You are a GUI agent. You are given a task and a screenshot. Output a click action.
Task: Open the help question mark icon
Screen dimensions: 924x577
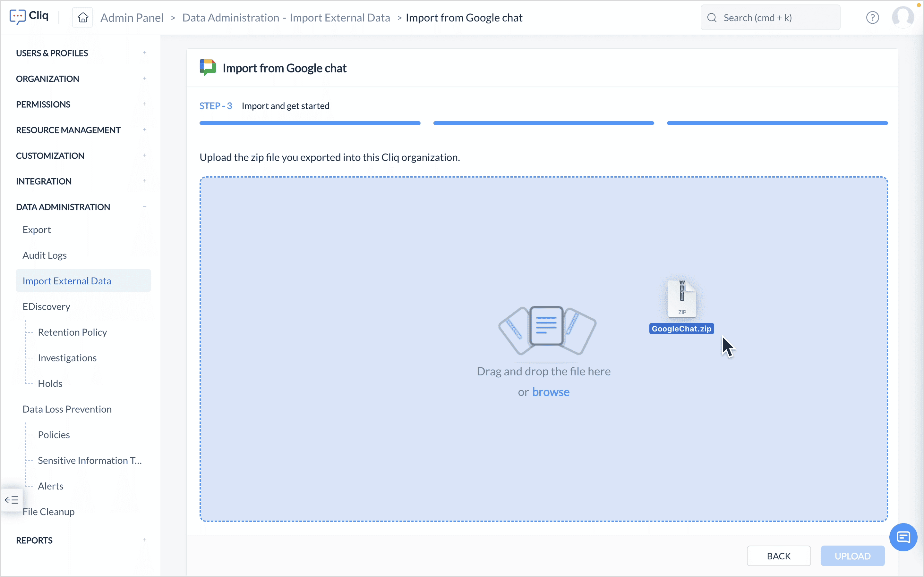[872, 18]
